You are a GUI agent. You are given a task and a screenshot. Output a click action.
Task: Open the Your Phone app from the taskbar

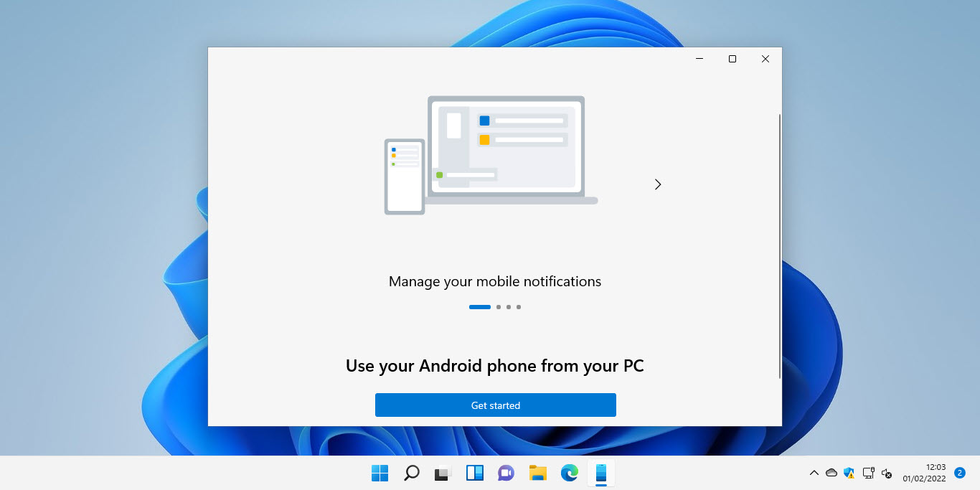(x=601, y=473)
